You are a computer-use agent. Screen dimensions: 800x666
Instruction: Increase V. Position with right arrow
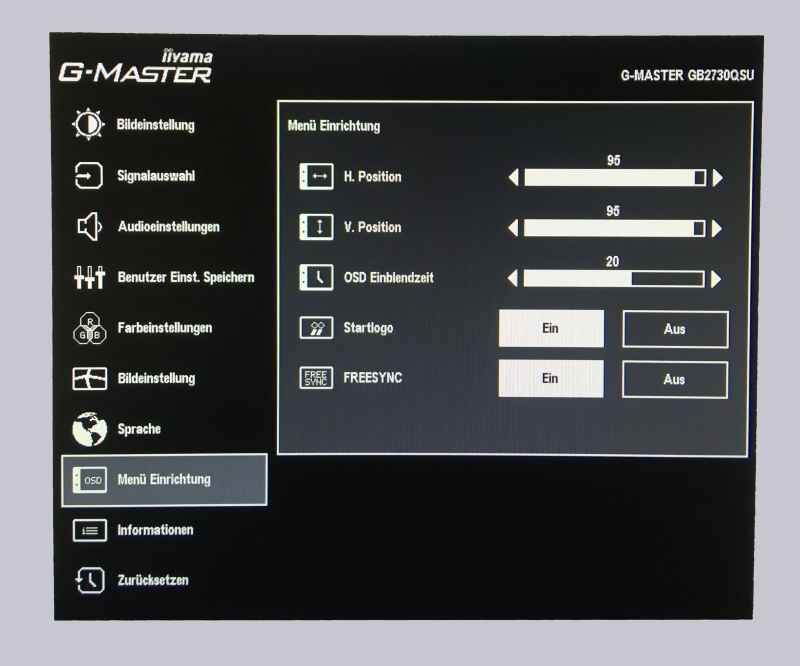tap(717, 228)
